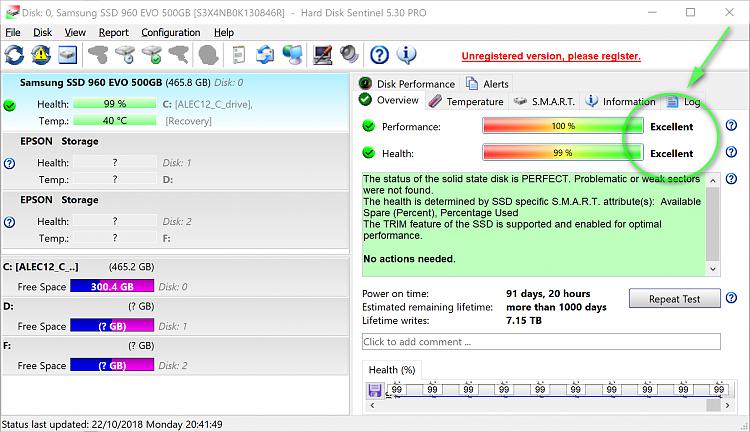Screen dimensions: 750x432
Task: Click the send report envelope icon
Action: pyautogui.click(x=265, y=55)
